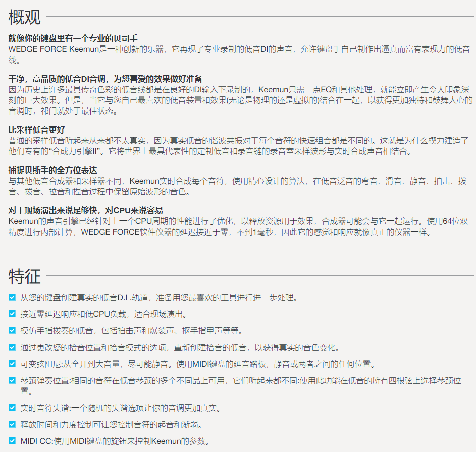Click the subheading '对于现场演出来说足够快，对CPU来说容易'
This screenshot has width=476, height=452.
click(85, 210)
